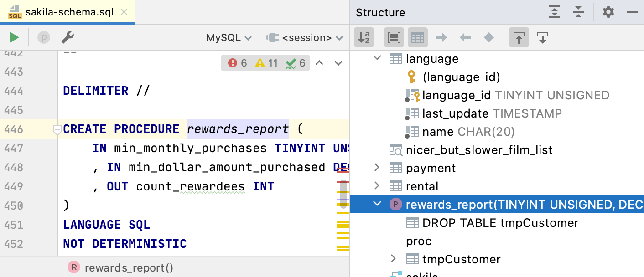
Task: Hide the Structure tool window
Action: coord(632,12)
